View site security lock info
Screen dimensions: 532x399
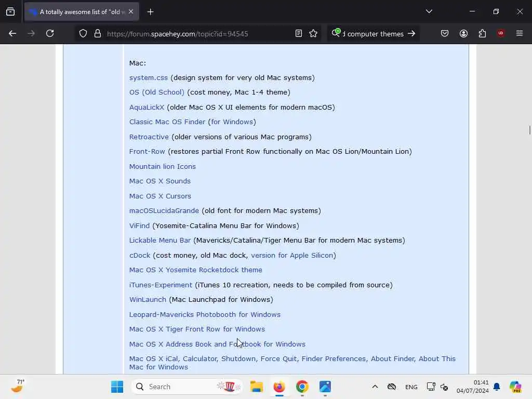(x=98, y=33)
